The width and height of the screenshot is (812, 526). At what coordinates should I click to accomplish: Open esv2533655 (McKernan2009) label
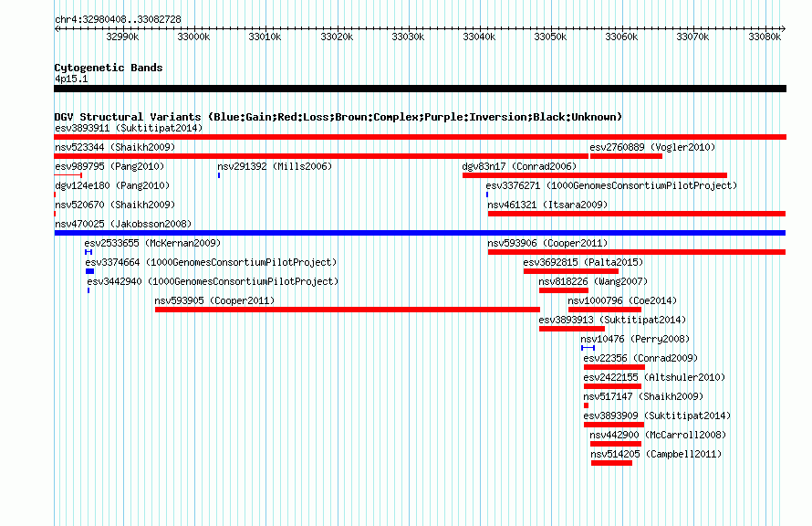pos(152,243)
